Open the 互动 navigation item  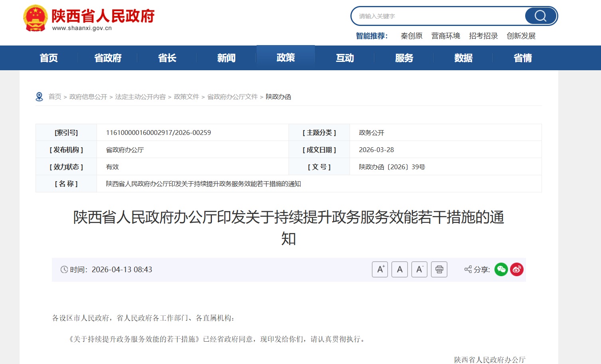(x=344, y=58)
